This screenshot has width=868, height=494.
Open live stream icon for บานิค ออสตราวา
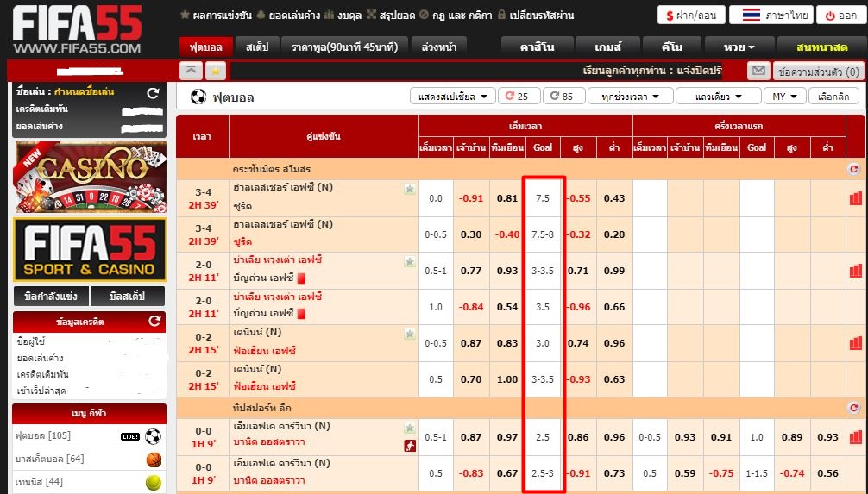tap(410, 446)
